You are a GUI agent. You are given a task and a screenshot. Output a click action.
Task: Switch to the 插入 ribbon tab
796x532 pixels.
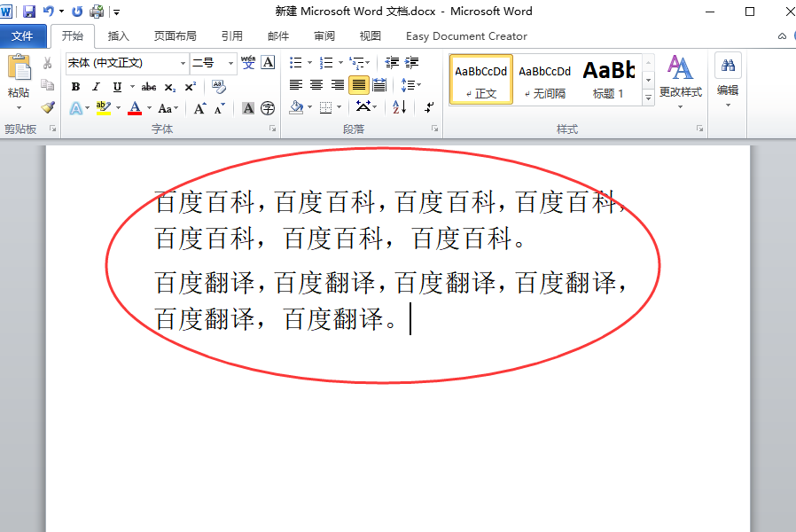click(x=118, y=36)
